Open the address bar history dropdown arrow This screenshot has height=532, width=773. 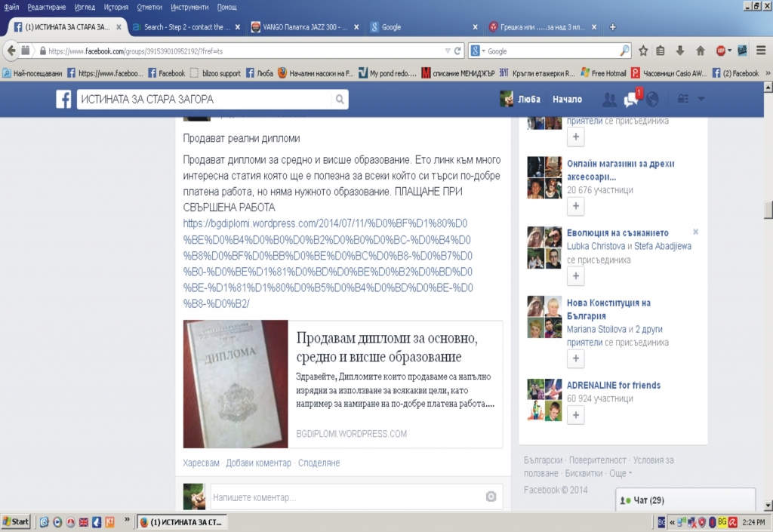[x=448, y=51]
